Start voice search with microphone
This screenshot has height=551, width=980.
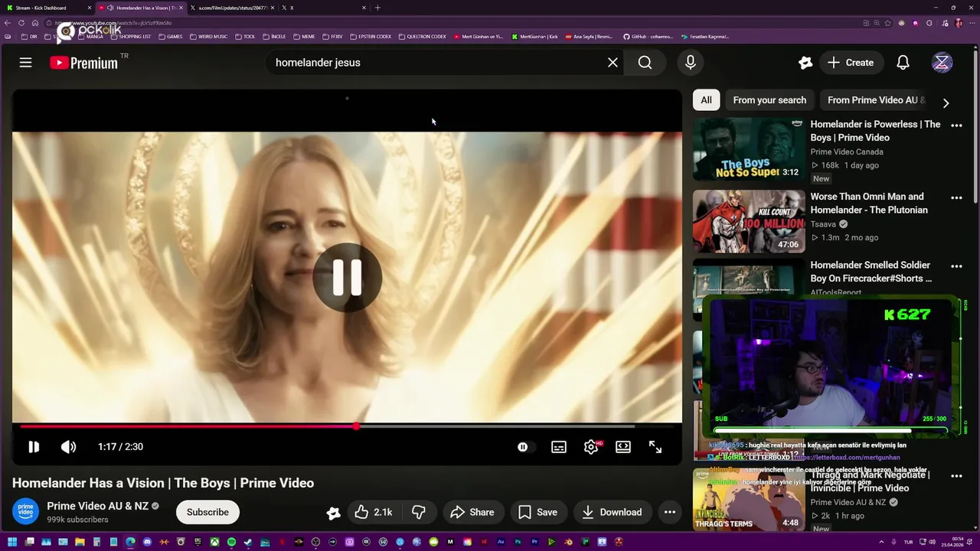point(691,63)
